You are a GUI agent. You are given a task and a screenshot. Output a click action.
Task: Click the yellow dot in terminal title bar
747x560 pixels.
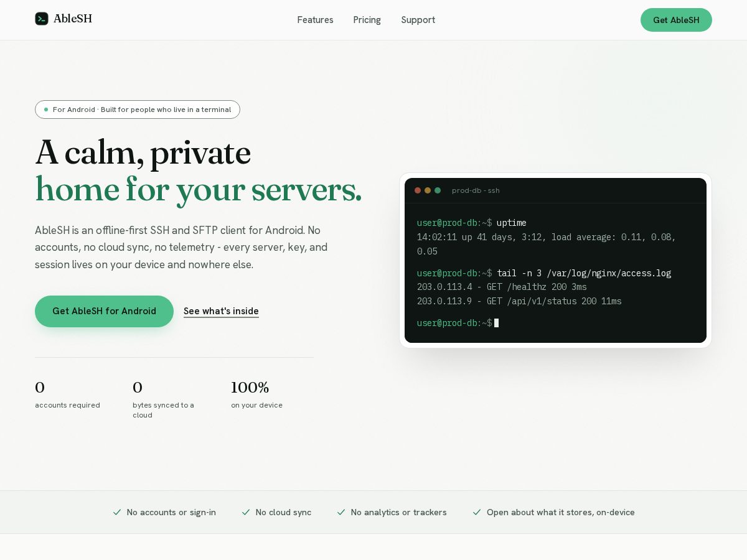(428, 190)
